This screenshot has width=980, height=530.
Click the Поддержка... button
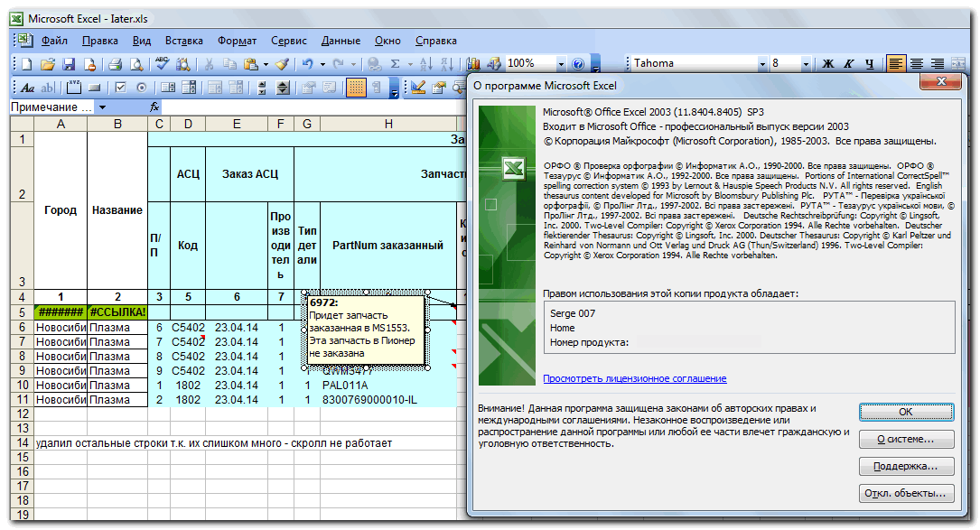tap(906, 466)
